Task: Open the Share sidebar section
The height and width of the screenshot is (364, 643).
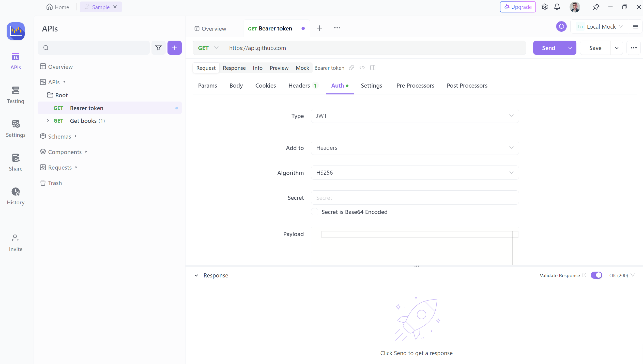Action: [x=16, y=162]
